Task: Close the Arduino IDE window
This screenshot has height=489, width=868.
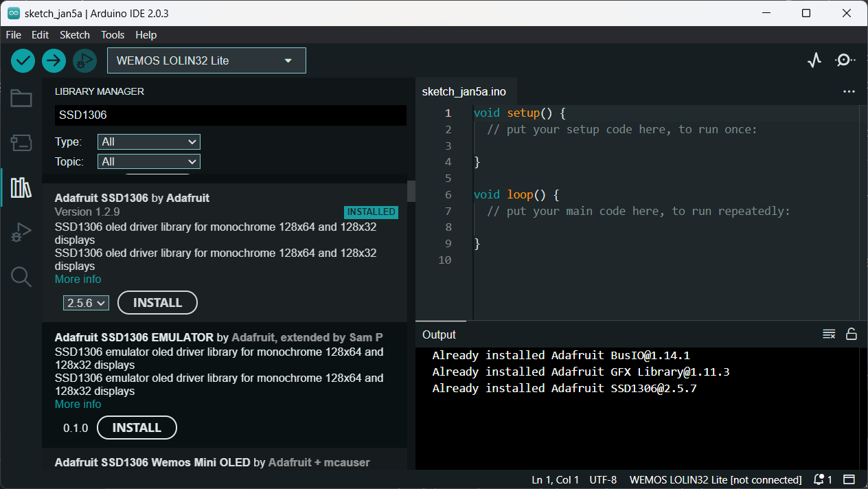Action: coord(846,13)
